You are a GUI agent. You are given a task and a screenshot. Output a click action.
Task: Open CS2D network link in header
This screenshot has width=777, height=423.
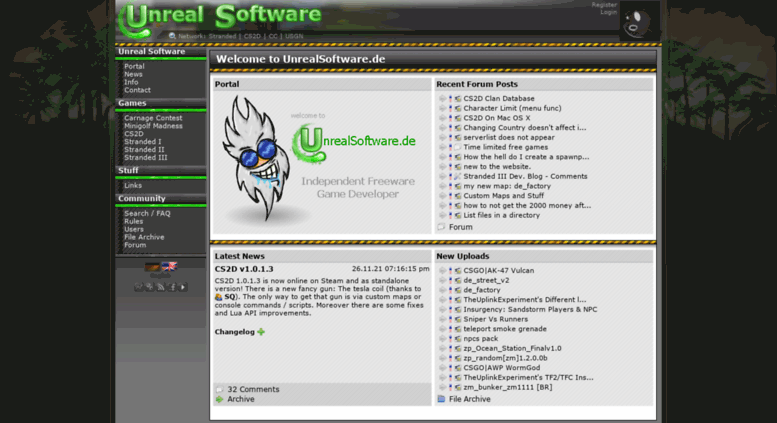[x=252, y=36]
